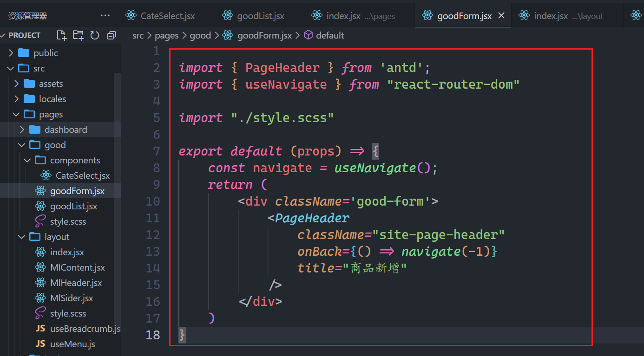
Task: Click the Sass icon beside good style.scss
Action: (x=41, y=221)
